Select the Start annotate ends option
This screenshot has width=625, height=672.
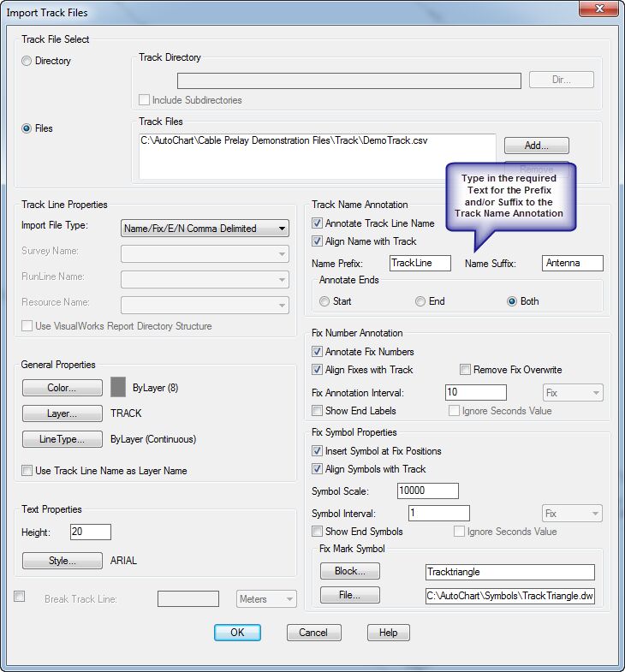tap(324, 301)
